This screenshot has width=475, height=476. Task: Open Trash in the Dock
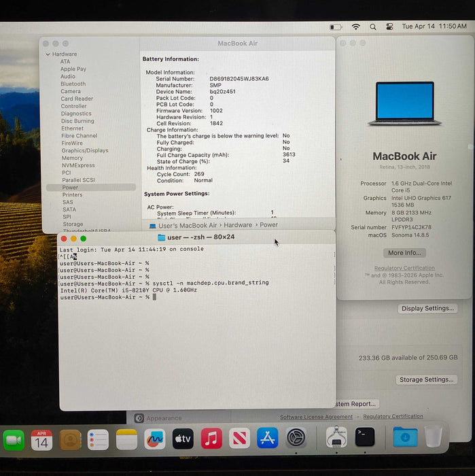pos(433,437)
